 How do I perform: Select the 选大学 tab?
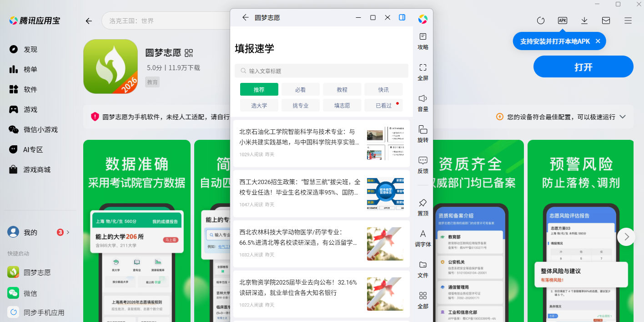(259, 105)
